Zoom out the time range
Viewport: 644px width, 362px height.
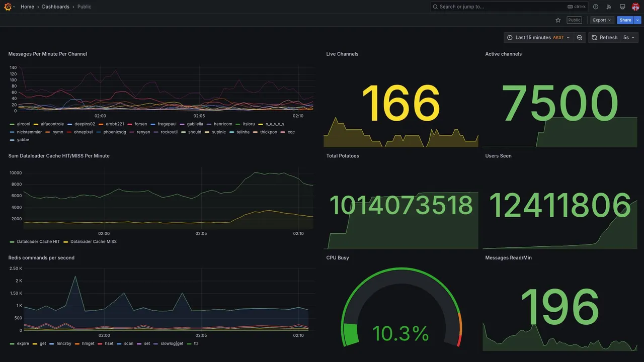click(x=580, y=38)
